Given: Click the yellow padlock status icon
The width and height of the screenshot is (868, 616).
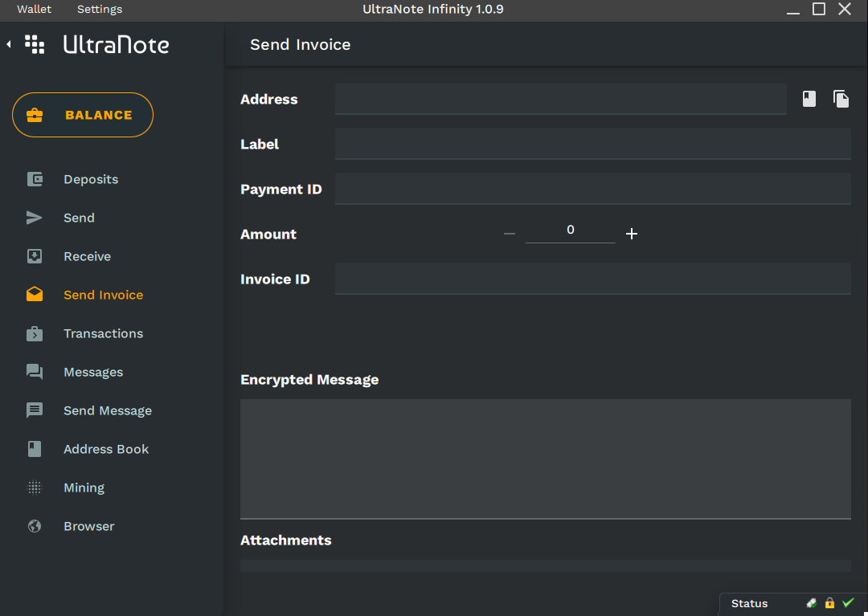Looking at the screenshot, I should tap(829, 603).
